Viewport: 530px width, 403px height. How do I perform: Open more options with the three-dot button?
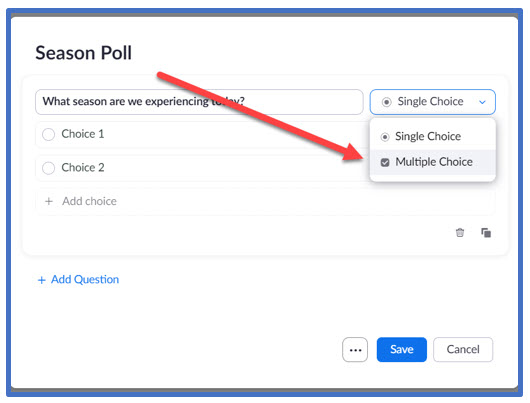[355, 350]
